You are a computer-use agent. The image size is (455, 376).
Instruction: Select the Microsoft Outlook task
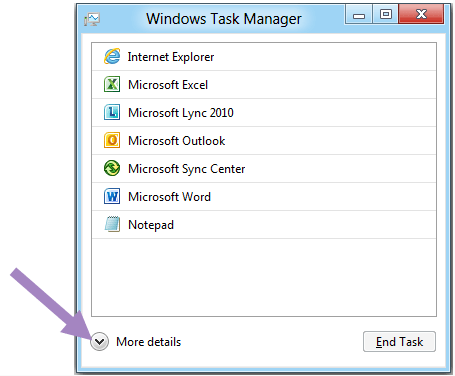click(264, 141)
